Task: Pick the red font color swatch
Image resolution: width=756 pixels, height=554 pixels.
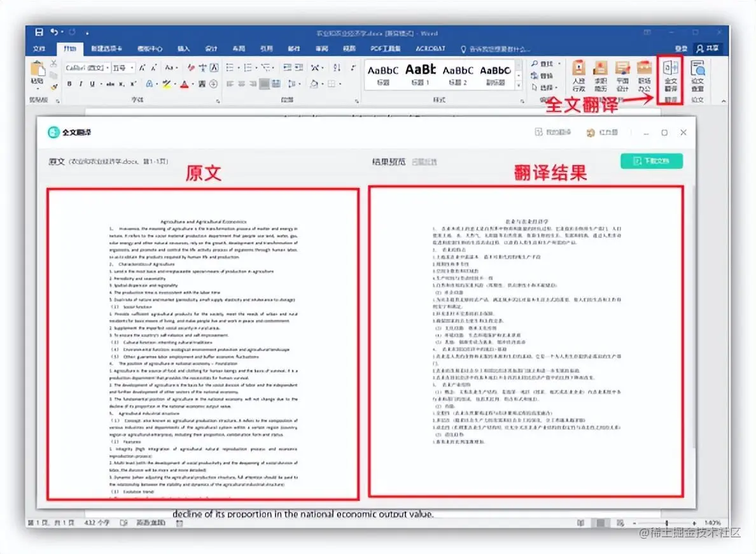Action: tap(184, 85)
